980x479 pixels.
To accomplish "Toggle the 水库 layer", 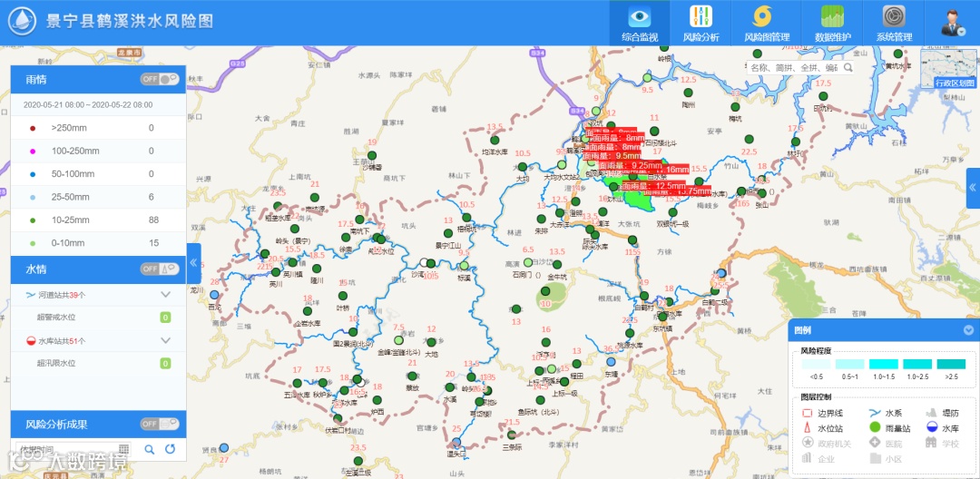I will click(x=942, y=428).
